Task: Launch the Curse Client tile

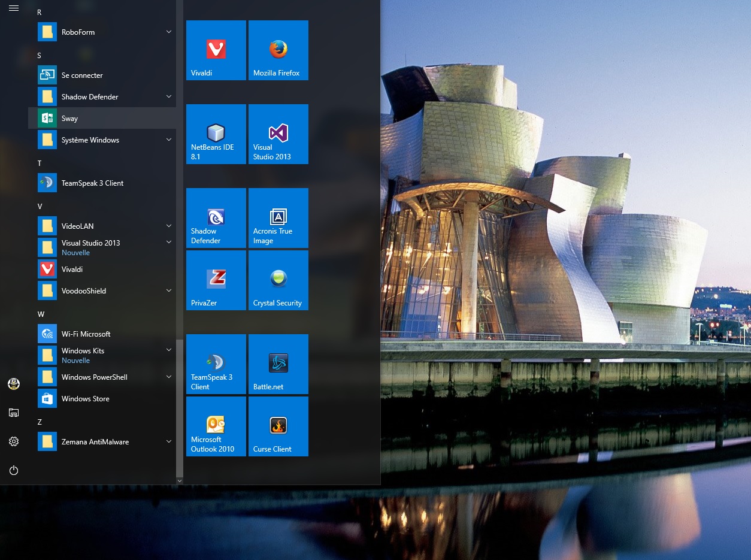Action: [278, 426]
